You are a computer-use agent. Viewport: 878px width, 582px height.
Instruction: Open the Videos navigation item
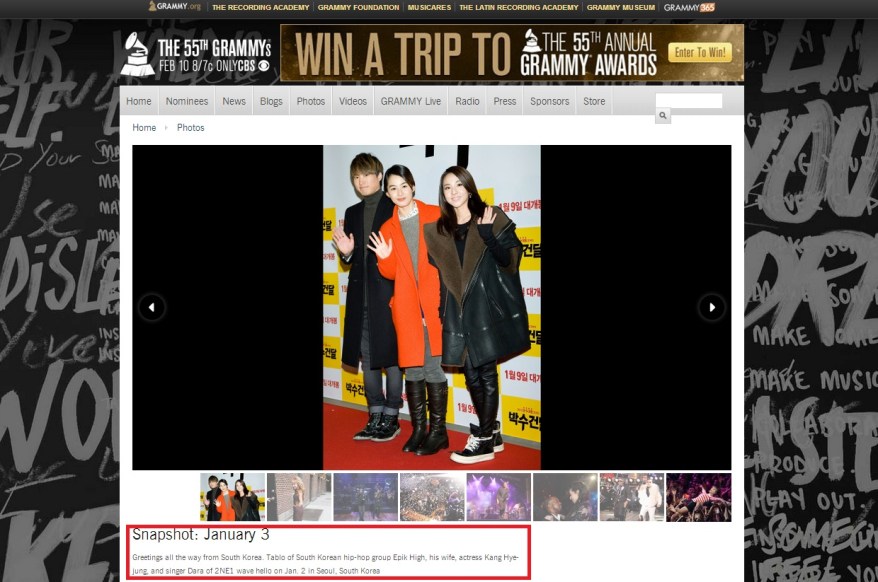coord(353,101)
